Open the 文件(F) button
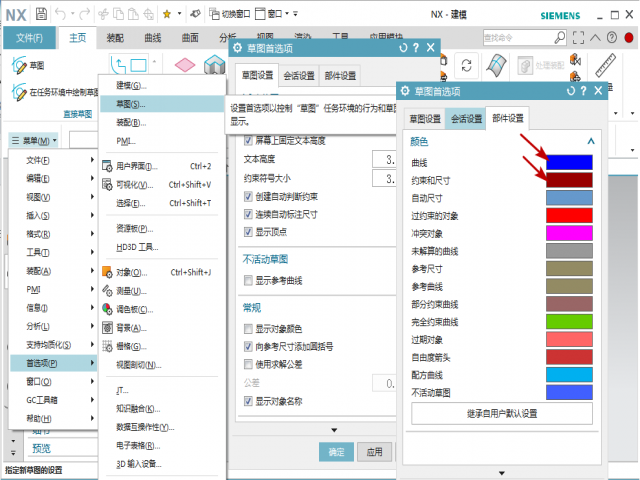 tap(29, 38)
